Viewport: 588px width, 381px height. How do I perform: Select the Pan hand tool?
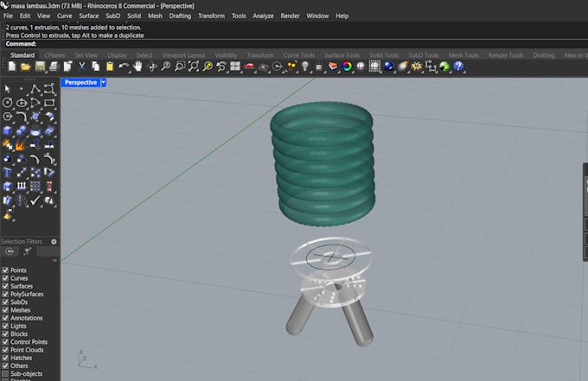coord(137,67)
